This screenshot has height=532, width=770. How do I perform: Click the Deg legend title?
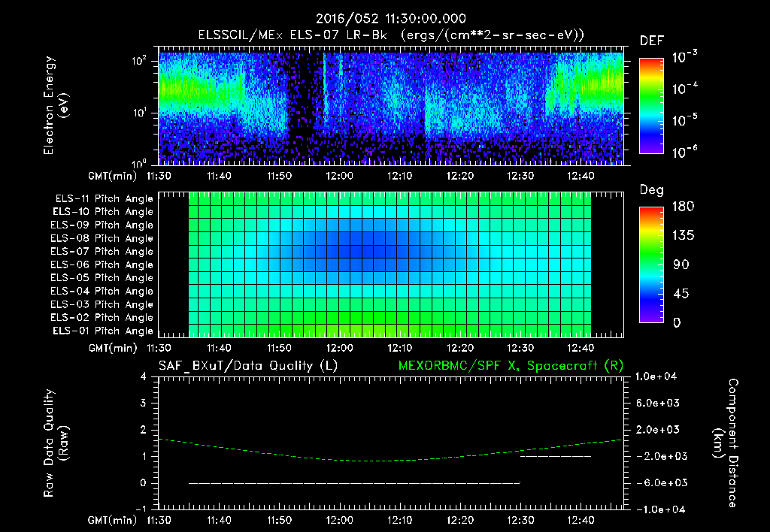[x=652, y=190]
